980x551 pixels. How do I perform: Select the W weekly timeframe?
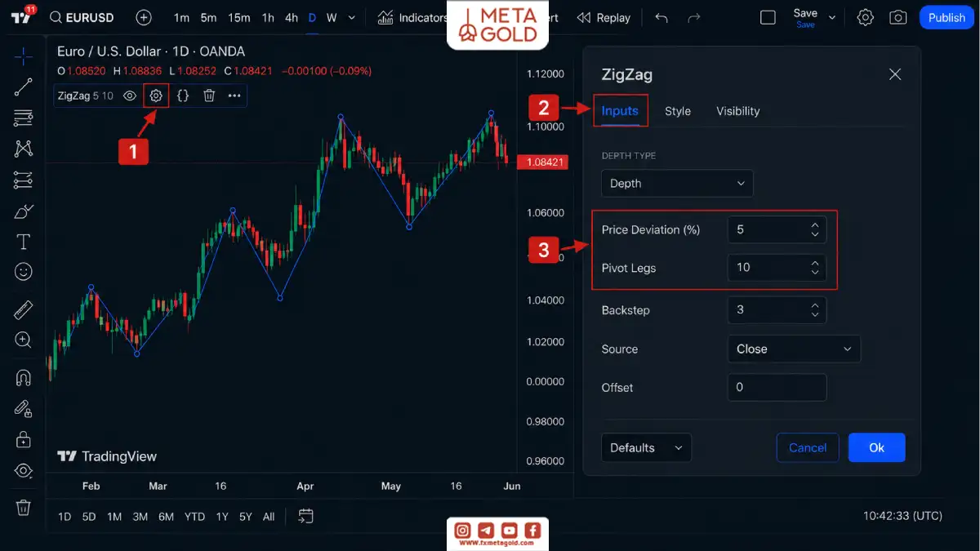point(332,17)
